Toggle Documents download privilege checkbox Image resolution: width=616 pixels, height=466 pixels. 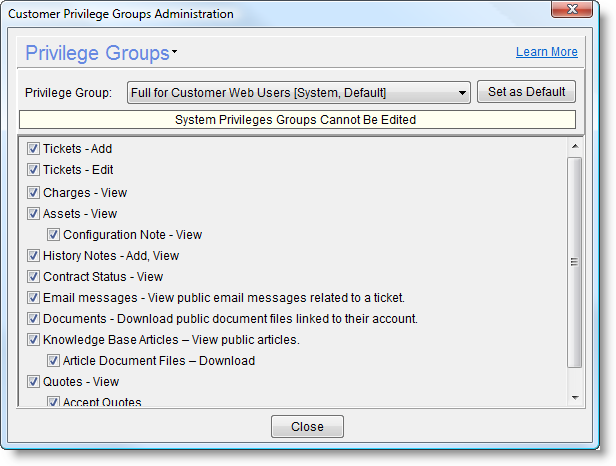tap(33, 319)
